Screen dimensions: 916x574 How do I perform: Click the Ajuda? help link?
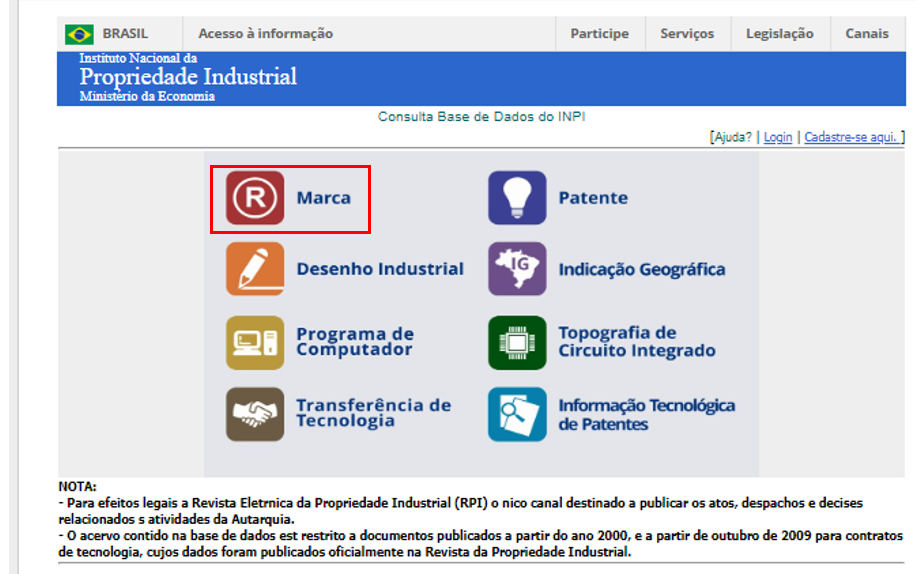733,137
